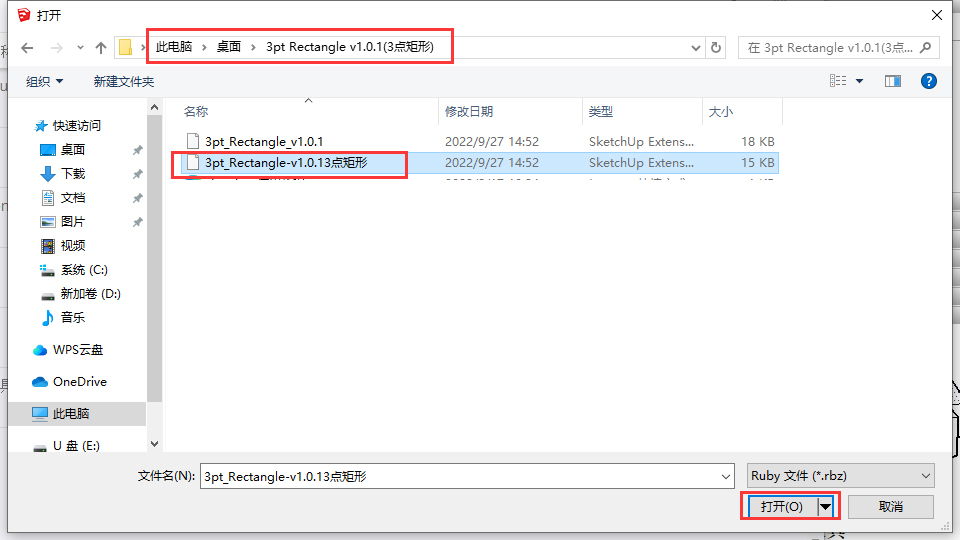Toggle the preview pane
The image size is (960, 540).
click(x=893, y=81)
